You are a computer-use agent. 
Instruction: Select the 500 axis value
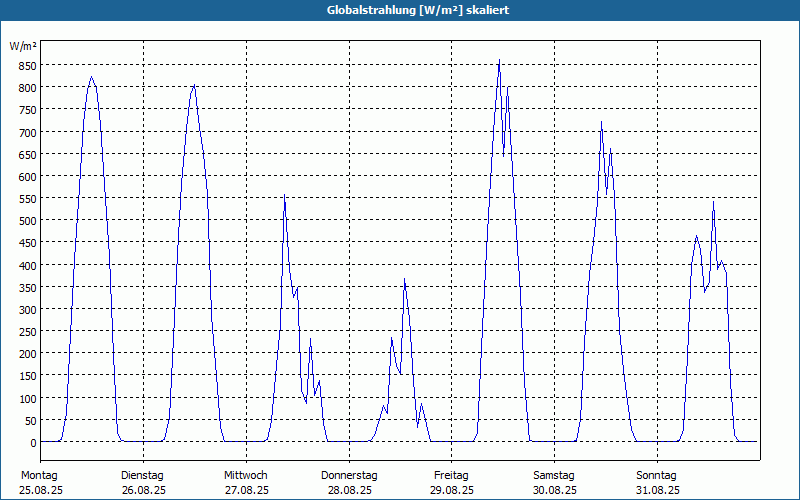click(28, 221)
